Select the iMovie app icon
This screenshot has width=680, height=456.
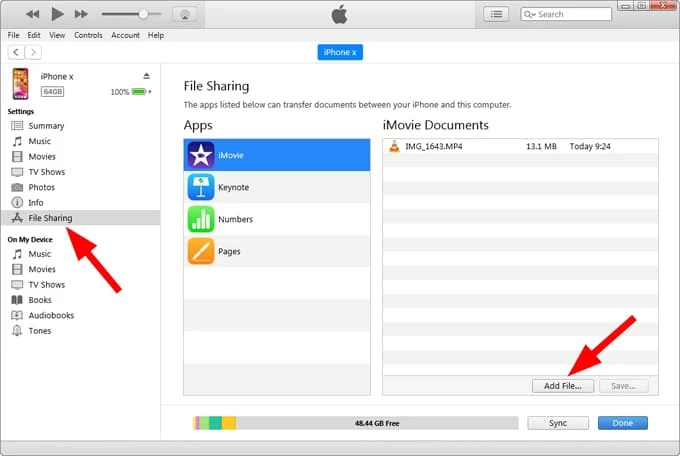point(200,155)
